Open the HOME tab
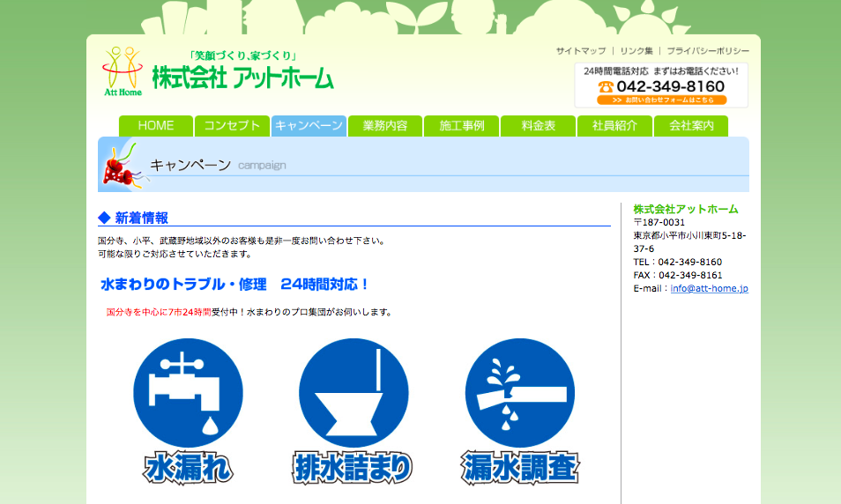Viewport: 841px width, 504px height. (156, 126)
